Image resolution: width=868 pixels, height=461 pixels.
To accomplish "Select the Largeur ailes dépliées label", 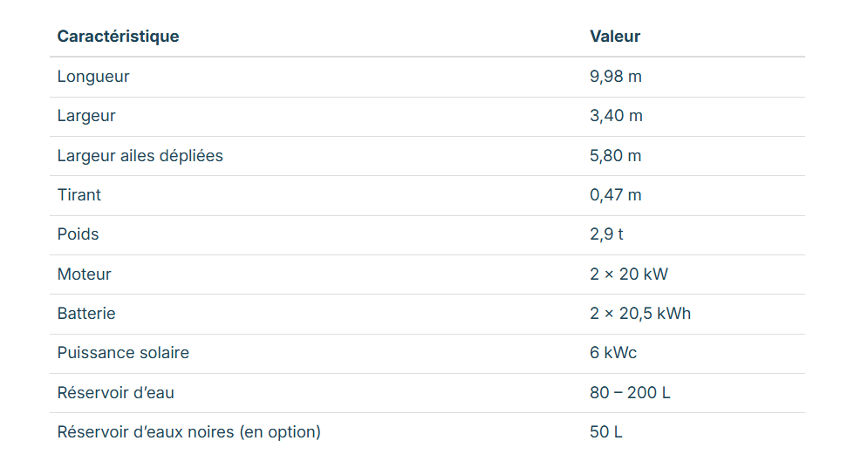I will pyautogui.click(x=140, y=156).
